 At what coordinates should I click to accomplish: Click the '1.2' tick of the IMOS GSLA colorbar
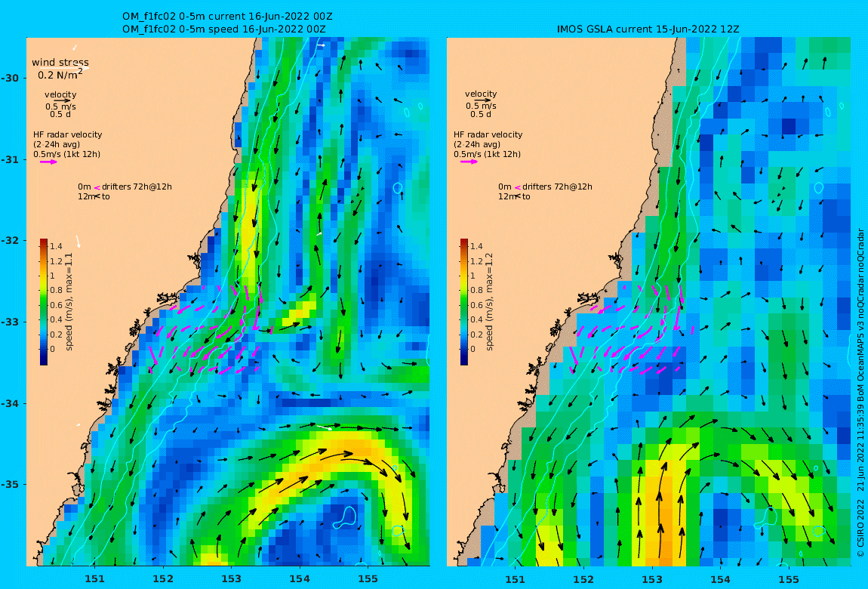tap(476, 261)
